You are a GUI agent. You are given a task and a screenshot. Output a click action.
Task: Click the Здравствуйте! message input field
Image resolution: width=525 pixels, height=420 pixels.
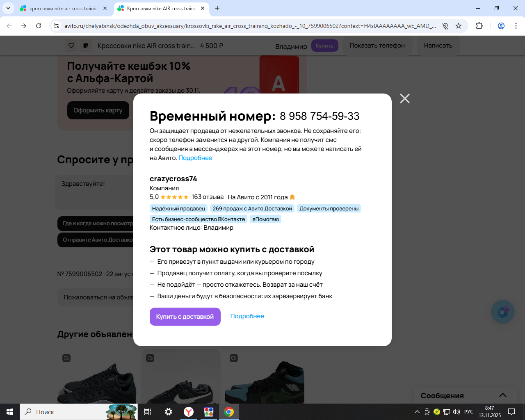tap(95, 192)
